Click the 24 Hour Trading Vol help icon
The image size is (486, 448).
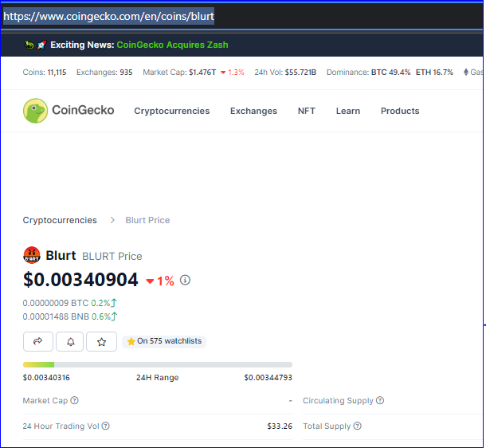106,426
